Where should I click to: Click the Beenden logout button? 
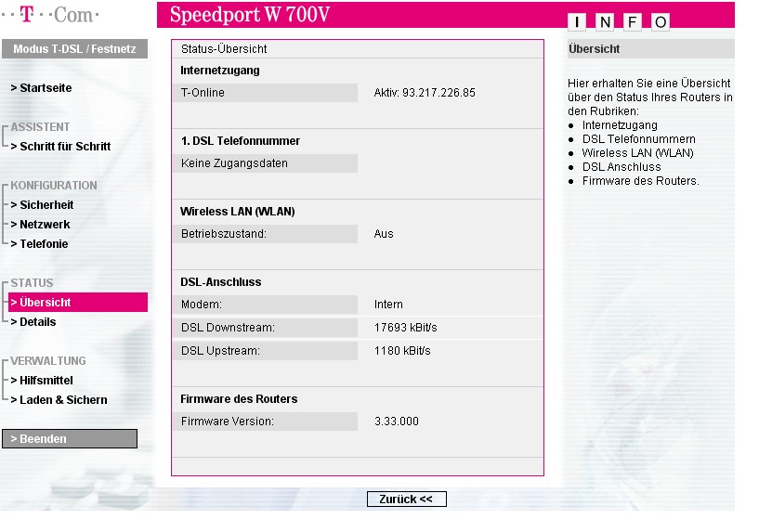coord(70,438)
